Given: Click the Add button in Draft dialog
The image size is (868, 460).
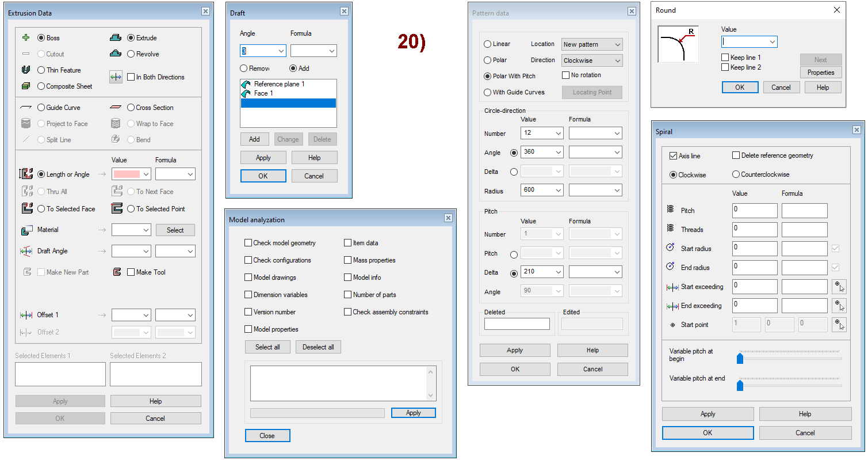Looking at the screenshot, I should coord(254,139).
